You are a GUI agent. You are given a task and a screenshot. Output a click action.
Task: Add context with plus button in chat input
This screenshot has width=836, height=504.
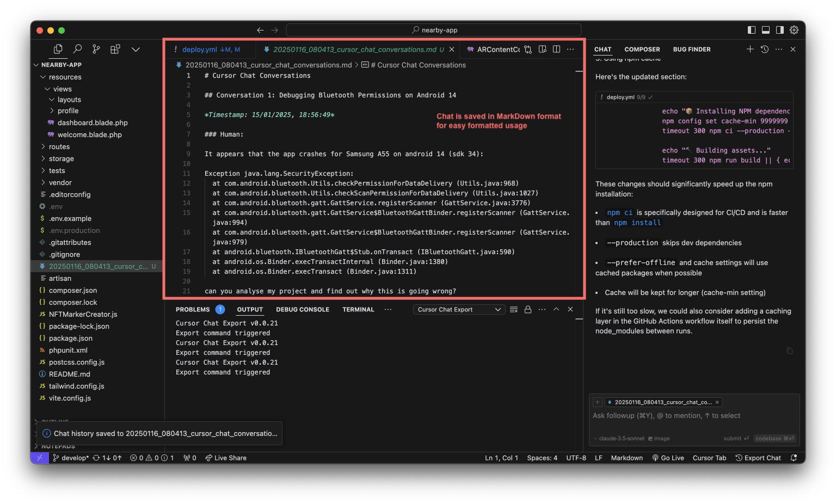pos(598,402)
